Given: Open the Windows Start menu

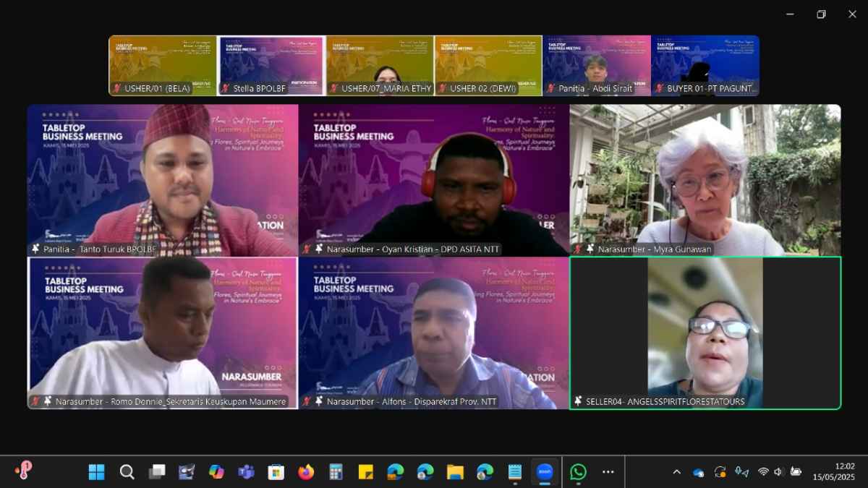Looking at the screenshot, I should pyautogui.click(x=96, y=472).
